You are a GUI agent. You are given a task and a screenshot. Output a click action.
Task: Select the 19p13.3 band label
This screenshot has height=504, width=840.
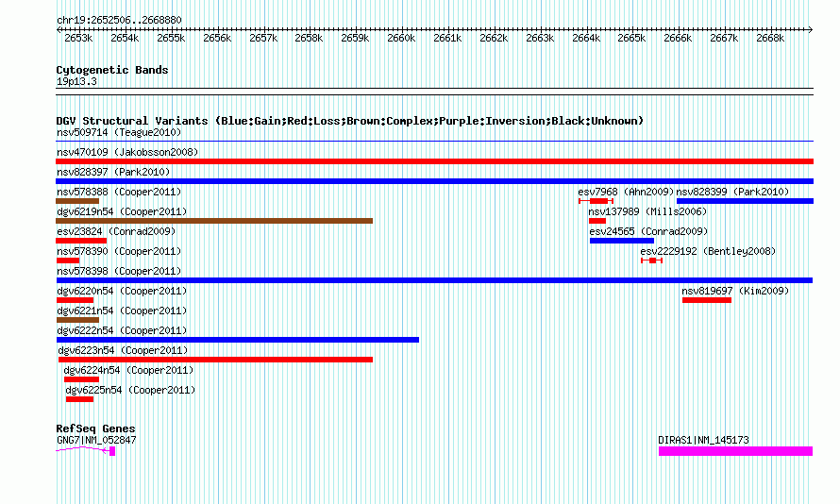(76, 81)
